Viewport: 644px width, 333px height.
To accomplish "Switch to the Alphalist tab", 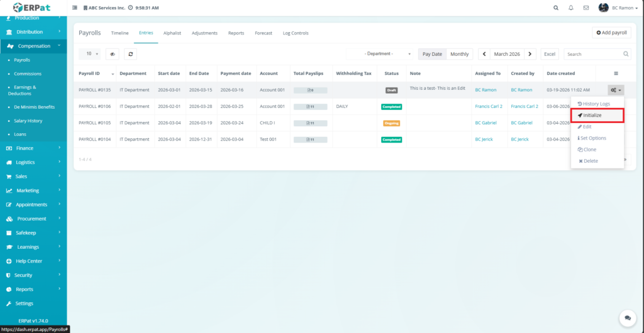I will pyautogui.click(x=172, y=33).
